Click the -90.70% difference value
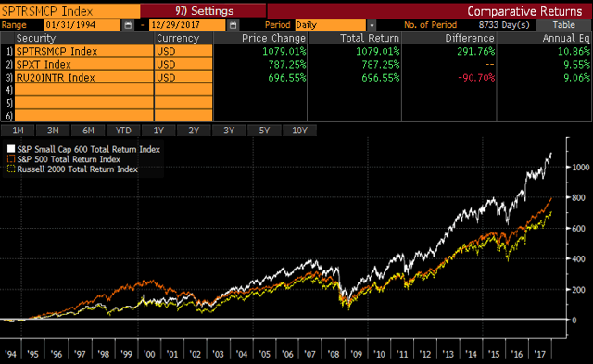This screenshot has width=593, height=364. coord(476,78)
